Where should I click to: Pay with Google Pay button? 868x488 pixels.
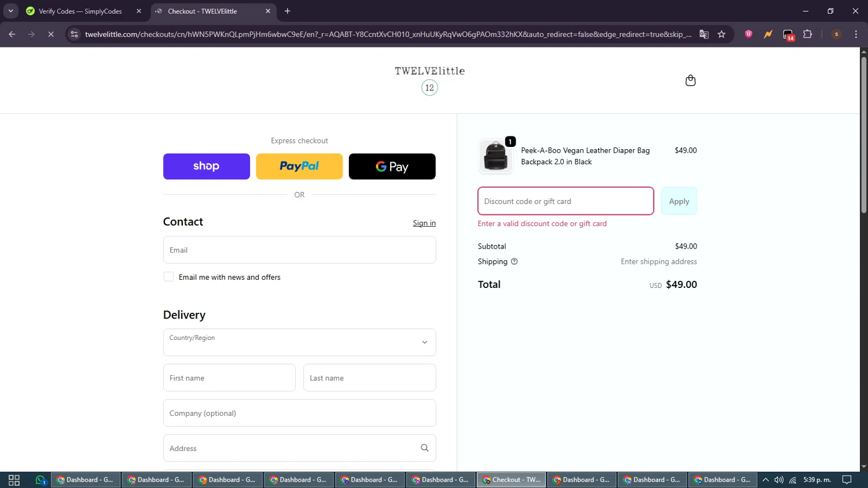(x=392, y=167)
